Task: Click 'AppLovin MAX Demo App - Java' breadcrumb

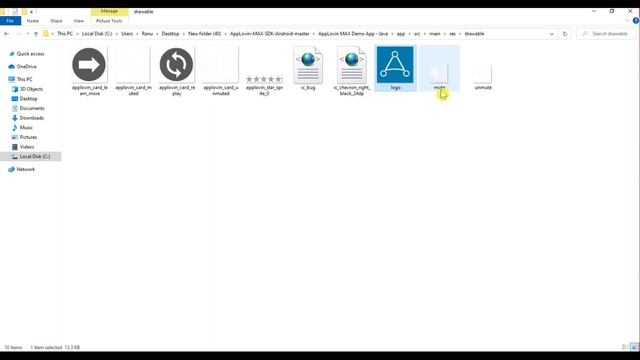Action: tap(353, 34)
